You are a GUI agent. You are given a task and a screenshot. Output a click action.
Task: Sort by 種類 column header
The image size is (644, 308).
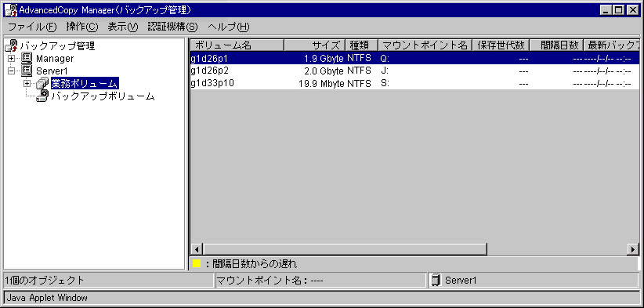361,45
